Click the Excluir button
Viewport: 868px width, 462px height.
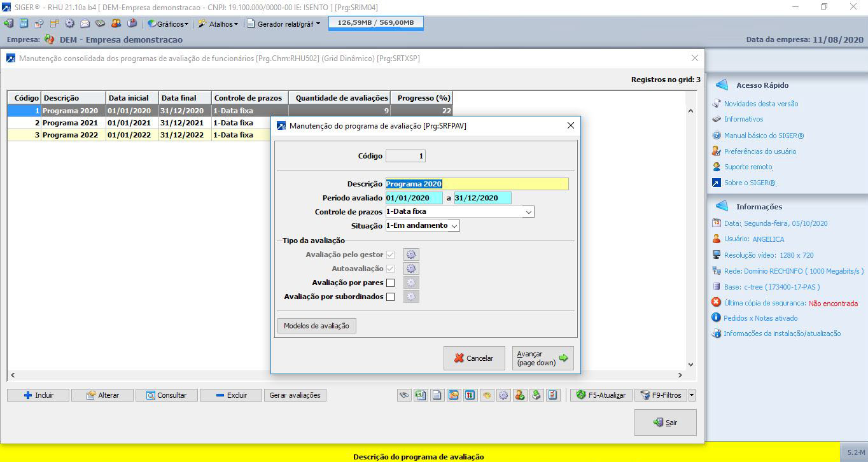click(x=231, y=395)
